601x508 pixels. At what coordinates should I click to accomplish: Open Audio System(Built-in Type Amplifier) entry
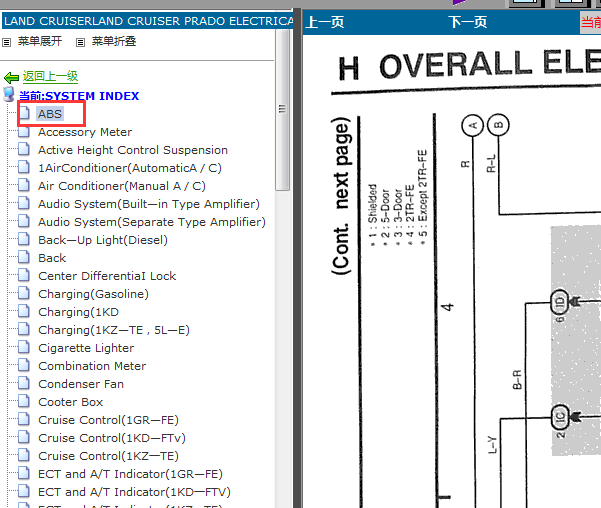pyautogui.click(x=149, y=204)
